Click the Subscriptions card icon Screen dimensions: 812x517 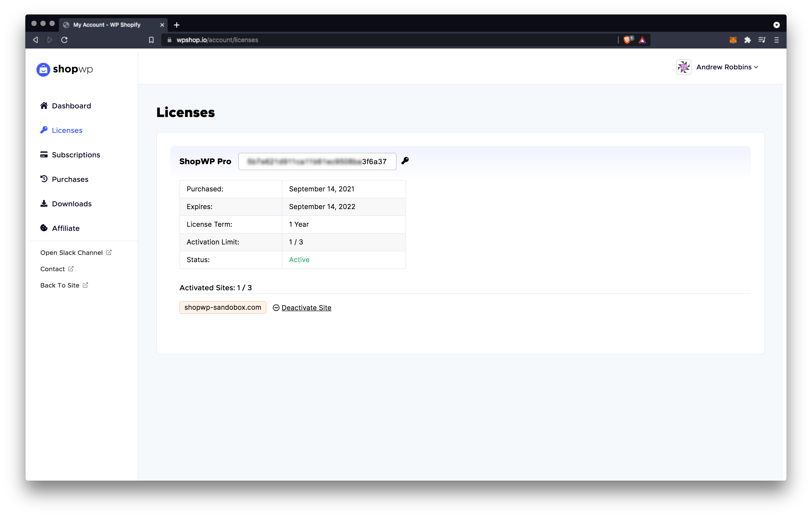coord(44,155)
